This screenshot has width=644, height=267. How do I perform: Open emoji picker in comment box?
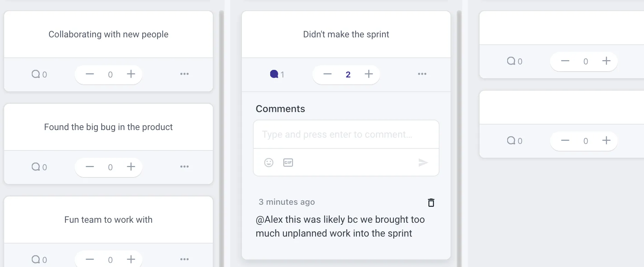[269, 163]
